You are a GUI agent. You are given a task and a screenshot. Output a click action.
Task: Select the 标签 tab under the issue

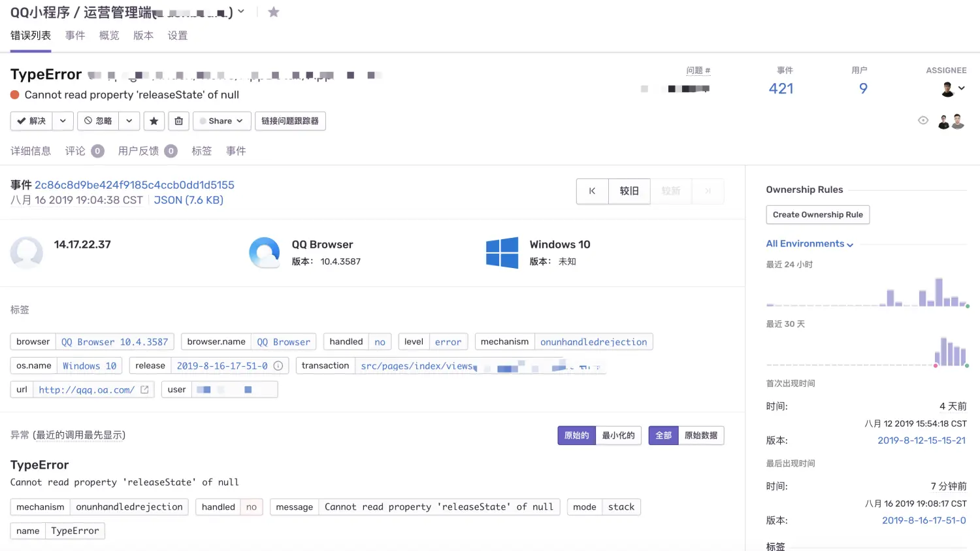(x=201, y=151)
